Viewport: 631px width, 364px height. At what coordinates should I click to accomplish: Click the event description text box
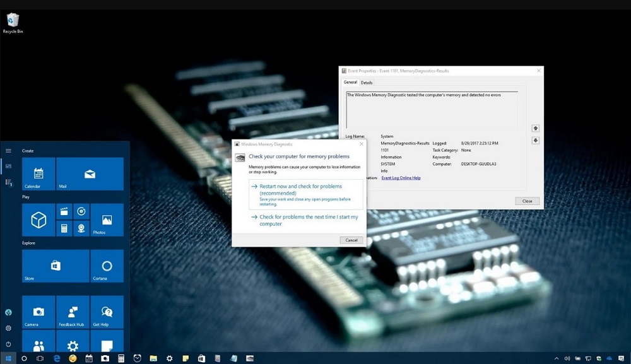432,109
